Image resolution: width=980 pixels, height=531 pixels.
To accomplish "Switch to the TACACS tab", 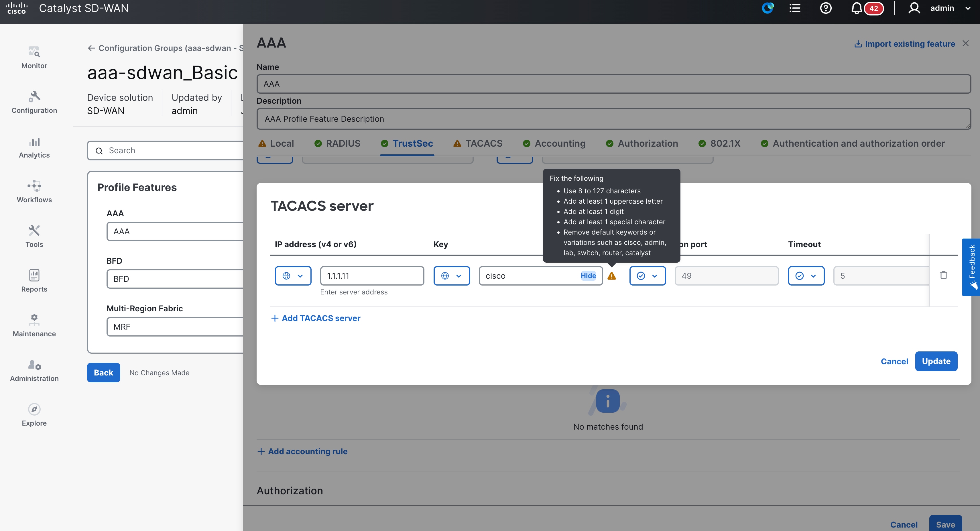I will 478,143.
